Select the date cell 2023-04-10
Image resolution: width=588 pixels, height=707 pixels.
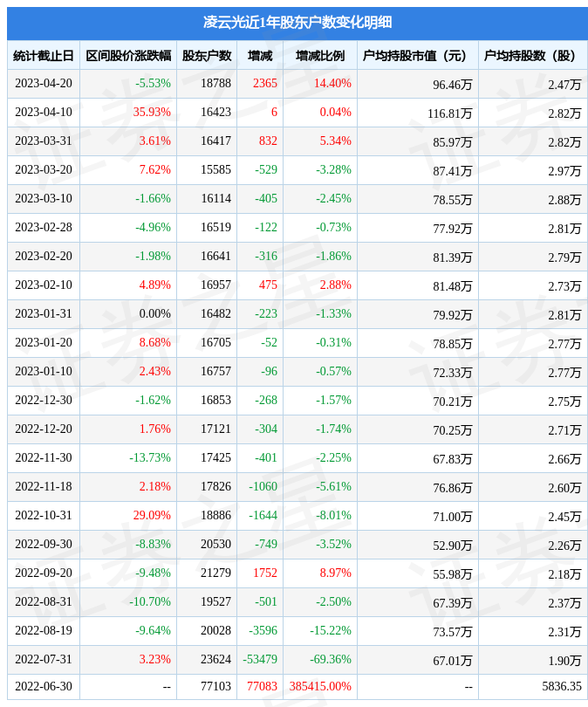click(x=44, y=112)
